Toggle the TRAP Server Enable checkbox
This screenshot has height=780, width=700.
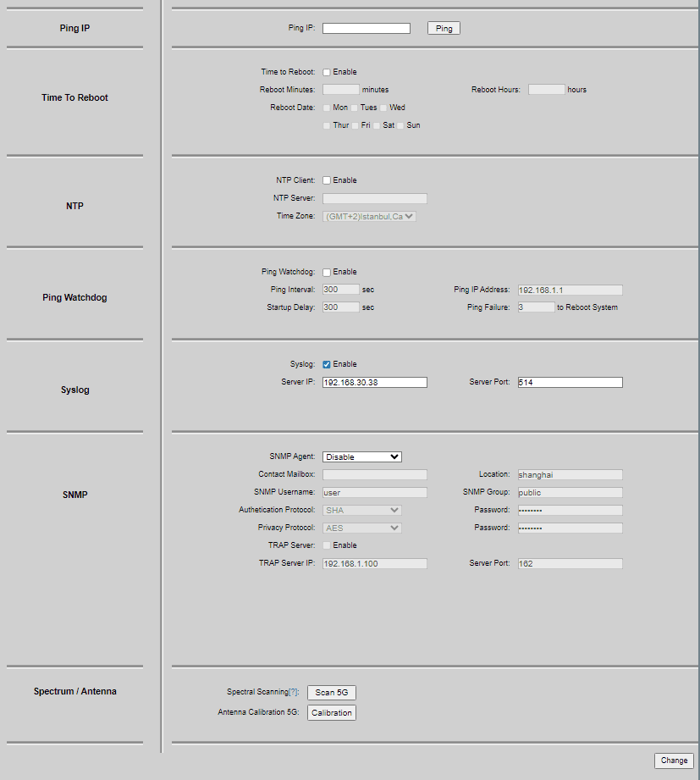click(x=327, y=545)
